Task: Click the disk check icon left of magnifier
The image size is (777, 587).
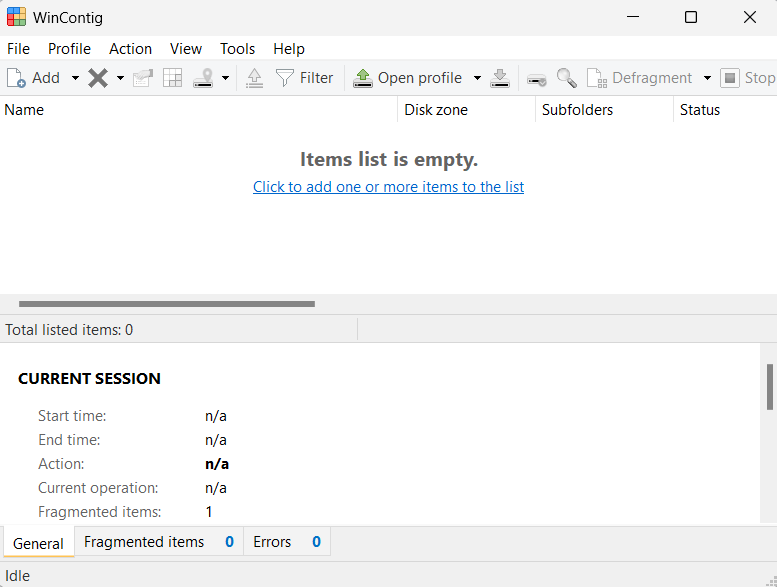Action: point(537,78)
